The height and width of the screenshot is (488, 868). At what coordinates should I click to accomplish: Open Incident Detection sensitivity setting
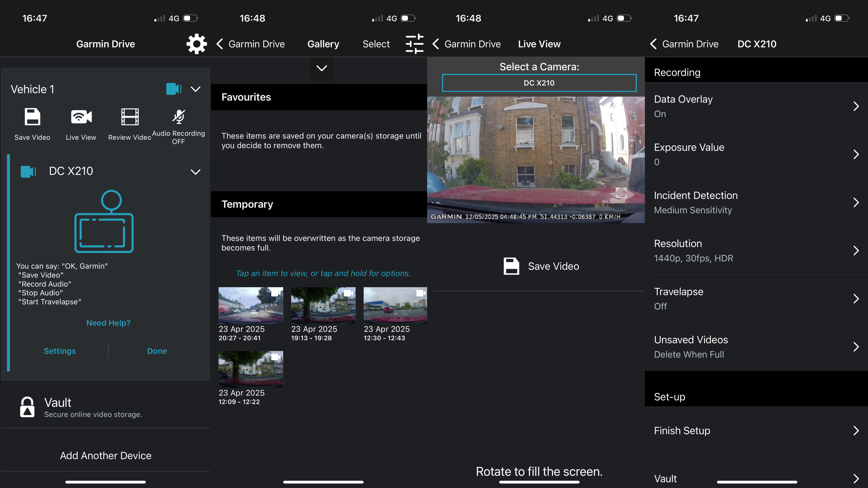click(x=756, y=202)
